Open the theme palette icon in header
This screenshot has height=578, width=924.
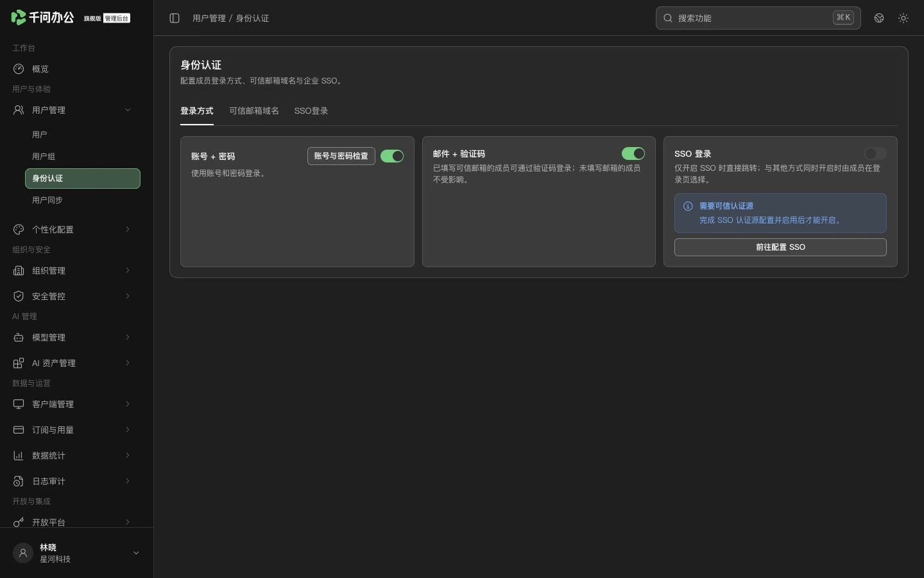pyautogui.click(x=879, y=18)
